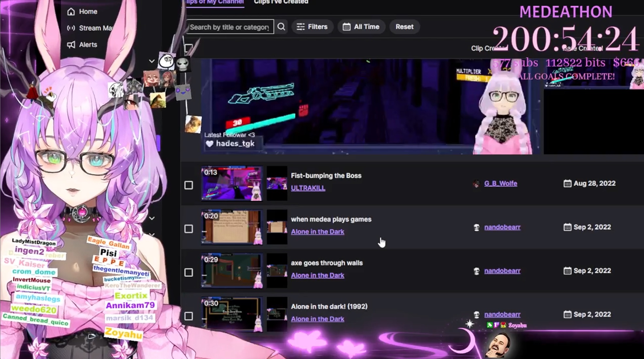Click the Reset button
The image size is (644, 359).
[x=404, y=27]
